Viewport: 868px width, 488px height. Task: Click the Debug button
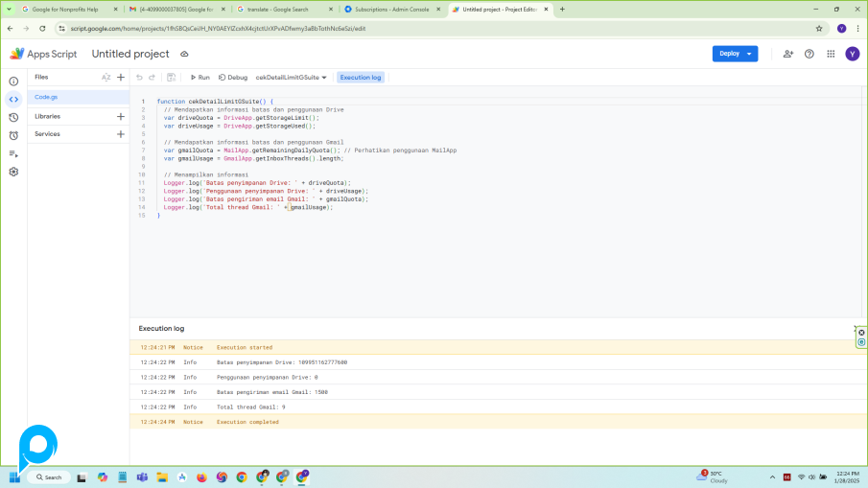tap(233, 77)
